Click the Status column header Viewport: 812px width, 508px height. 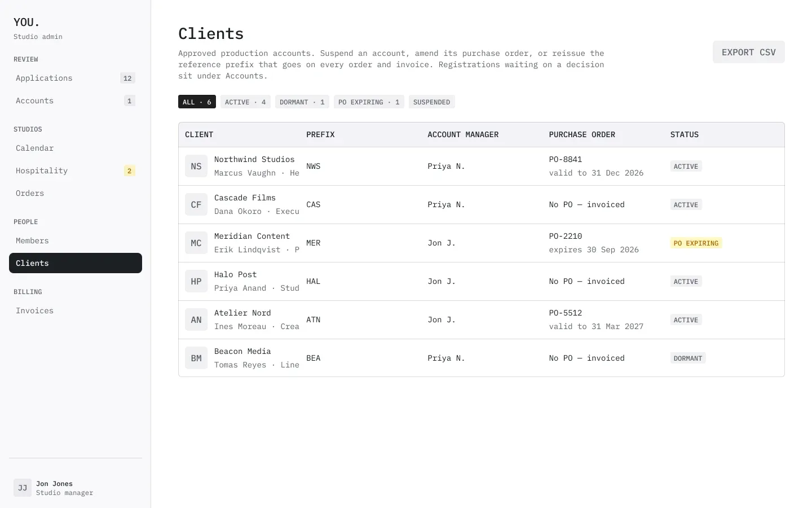coord(685,135)
